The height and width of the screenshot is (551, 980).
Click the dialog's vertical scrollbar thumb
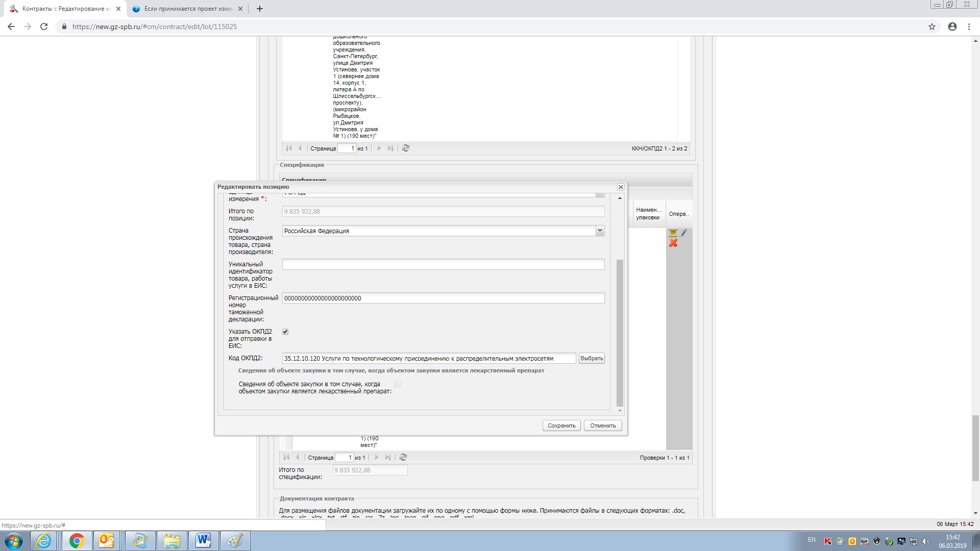[x=620, y=332]
